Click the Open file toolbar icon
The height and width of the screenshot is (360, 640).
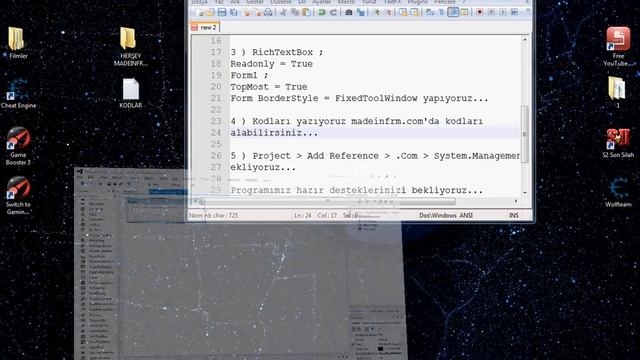point(210,12)
